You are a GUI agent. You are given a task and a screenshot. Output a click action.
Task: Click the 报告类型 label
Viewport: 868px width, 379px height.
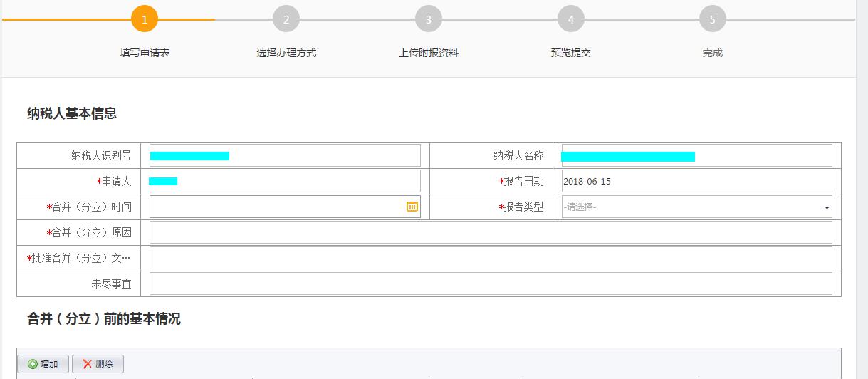point(521,207)
